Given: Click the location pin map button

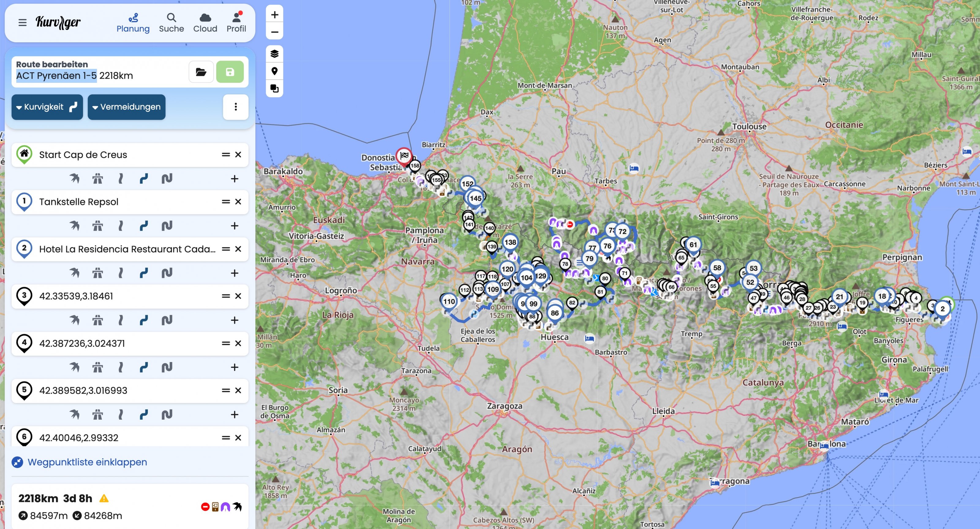Looking at the screenshot, I should [274, 71].
